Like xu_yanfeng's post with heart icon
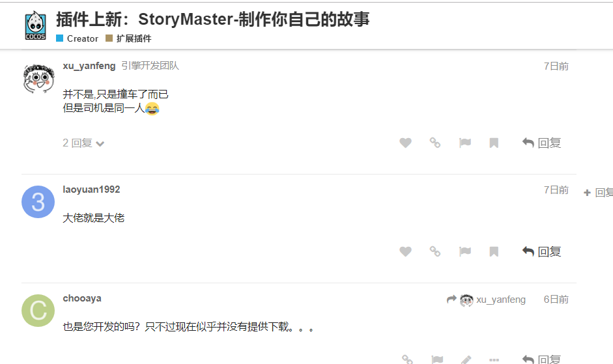The width and height of the screenshot is (613, 364). point(405,143)
